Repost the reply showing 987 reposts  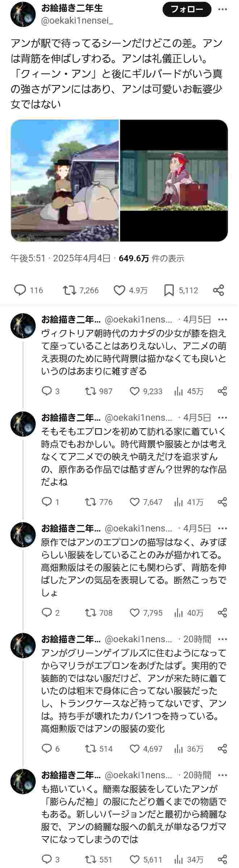98,391
